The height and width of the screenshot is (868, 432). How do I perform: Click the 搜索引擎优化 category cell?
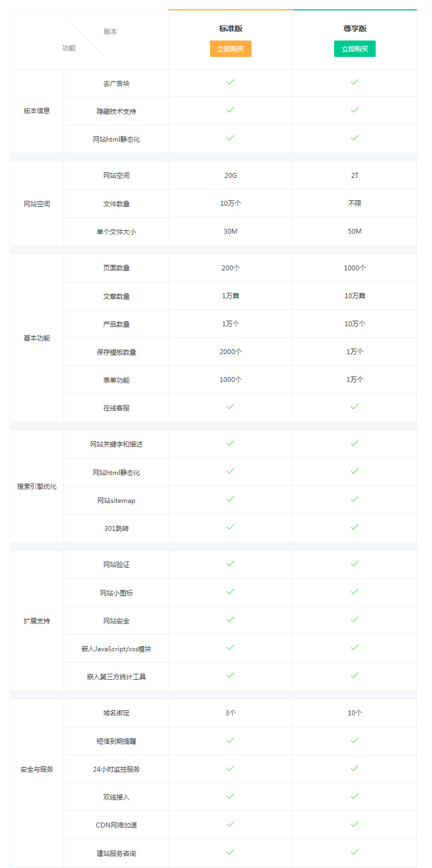click(37, 487)
